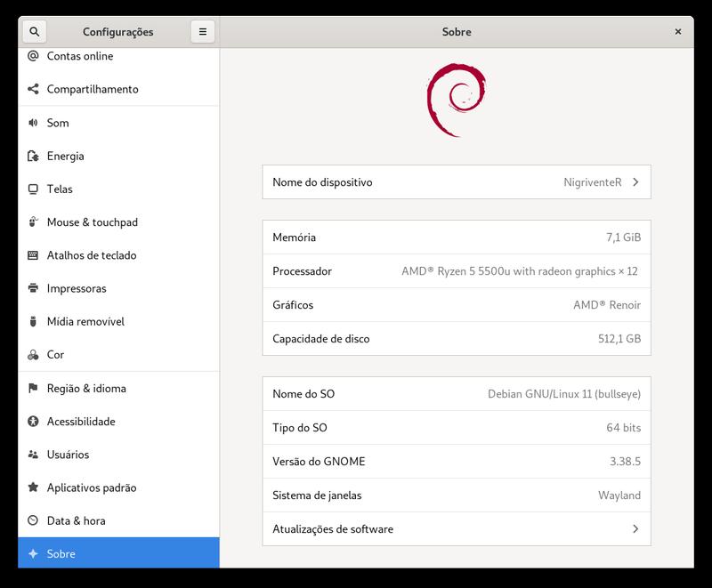Image resolution: width=712 pixels, height=588 pixels.
Task: Open the Usuários settings
Action: [68, 455]
